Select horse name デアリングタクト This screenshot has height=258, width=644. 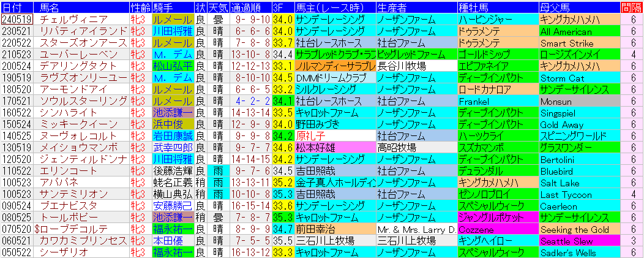point(78,66)
